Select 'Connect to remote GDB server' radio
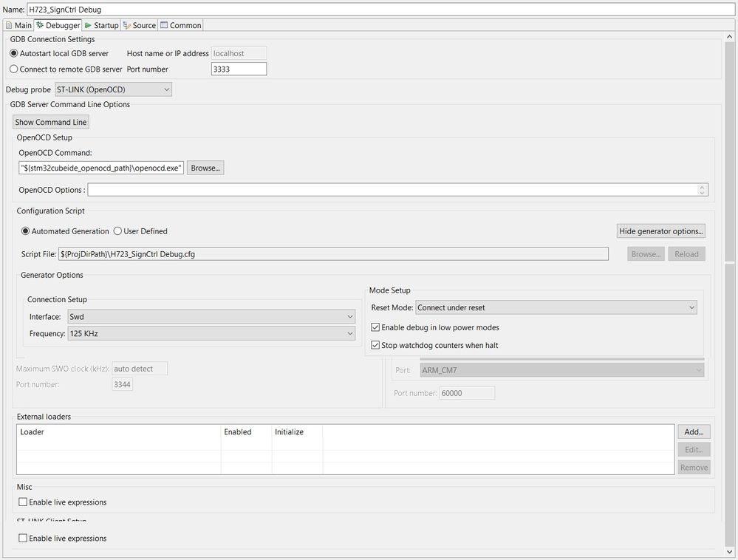Screen dimensions: 738x560 pos(13,69)
